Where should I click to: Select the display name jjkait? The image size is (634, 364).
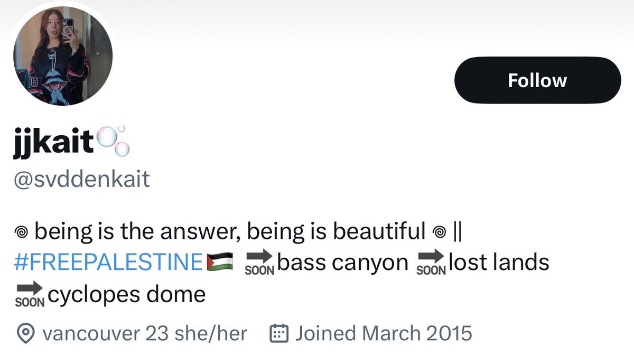click(x=54, y=143)
